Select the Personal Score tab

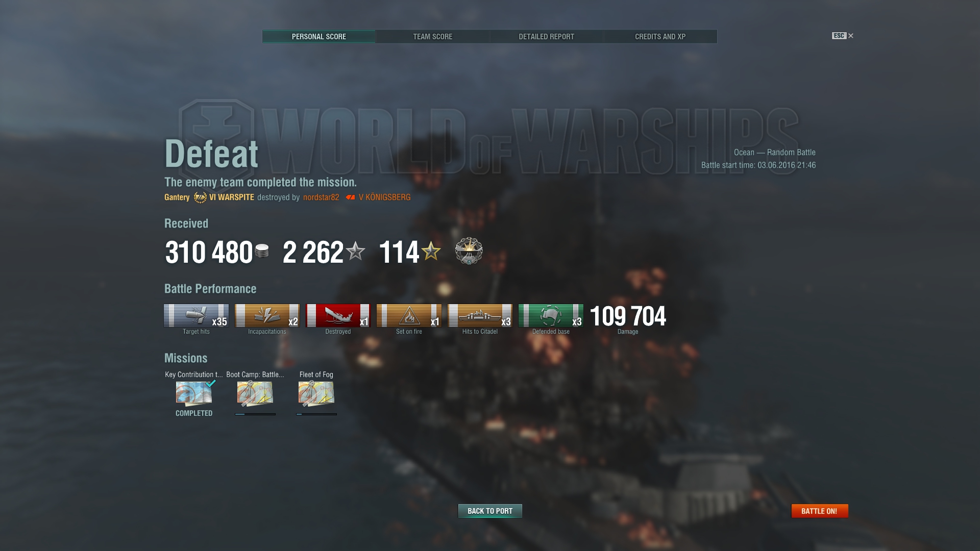point(319,37)
